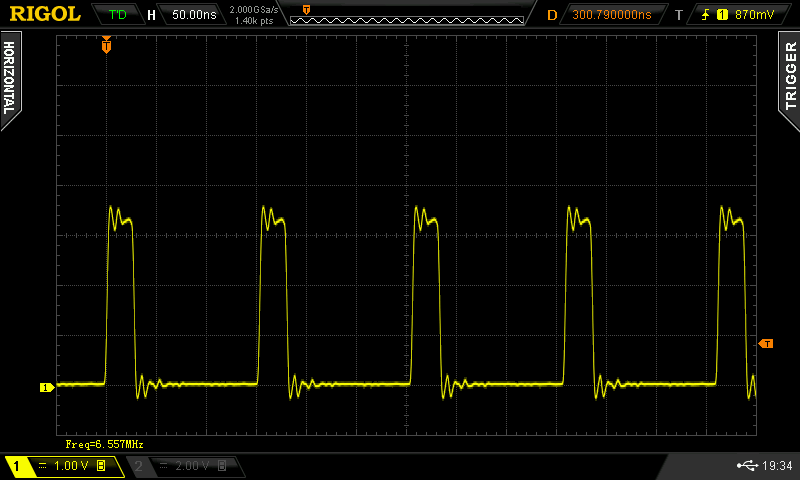Viewport: 800px width, 480px height.
Task: Select the 300.790000ns delay value
Action: pos(610,15)
